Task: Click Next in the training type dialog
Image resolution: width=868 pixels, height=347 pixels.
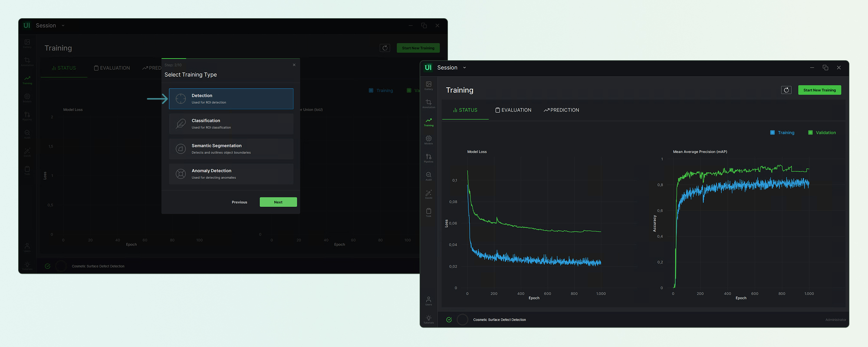Action: (278, 202)
